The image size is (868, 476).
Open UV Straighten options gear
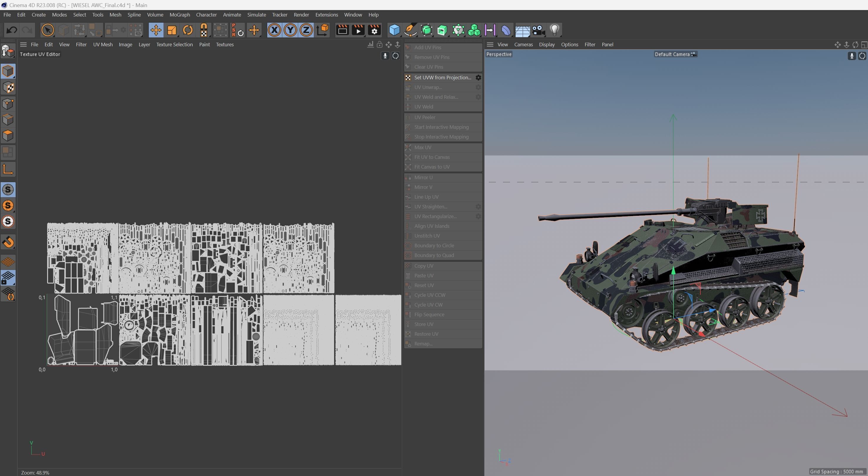(x=478, y=207)
